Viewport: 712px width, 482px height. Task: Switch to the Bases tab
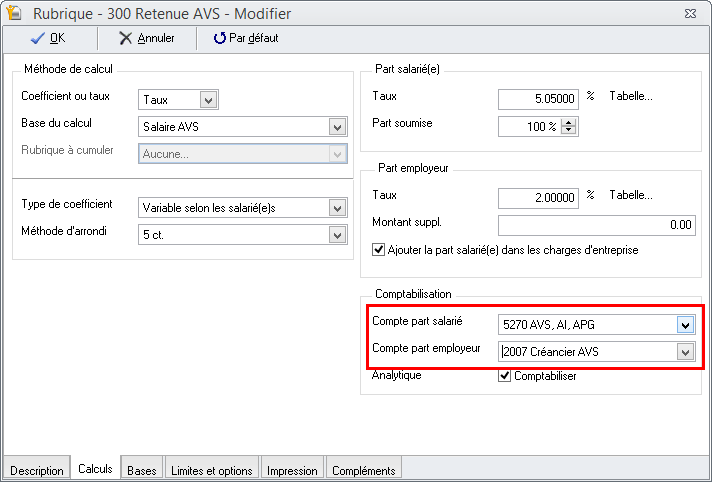click(141, 470)
